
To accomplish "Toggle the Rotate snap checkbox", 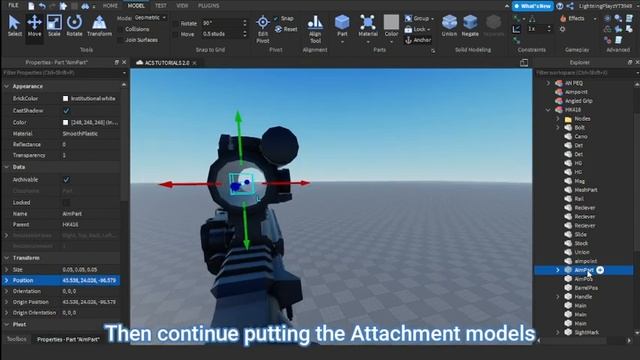I will click(176, 23).
